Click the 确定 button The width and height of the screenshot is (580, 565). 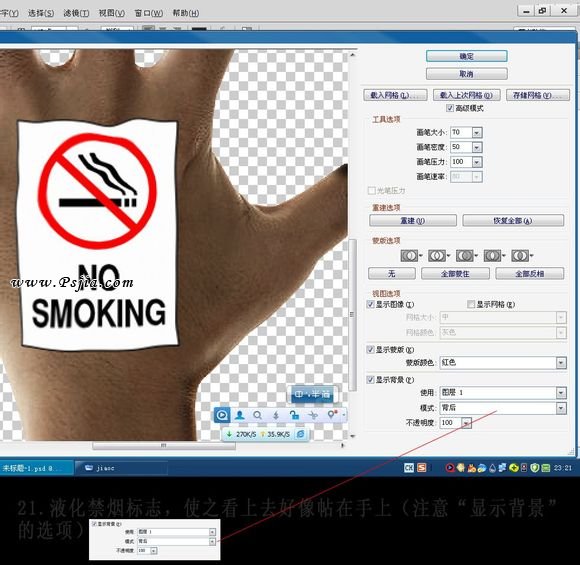point(466,56)
